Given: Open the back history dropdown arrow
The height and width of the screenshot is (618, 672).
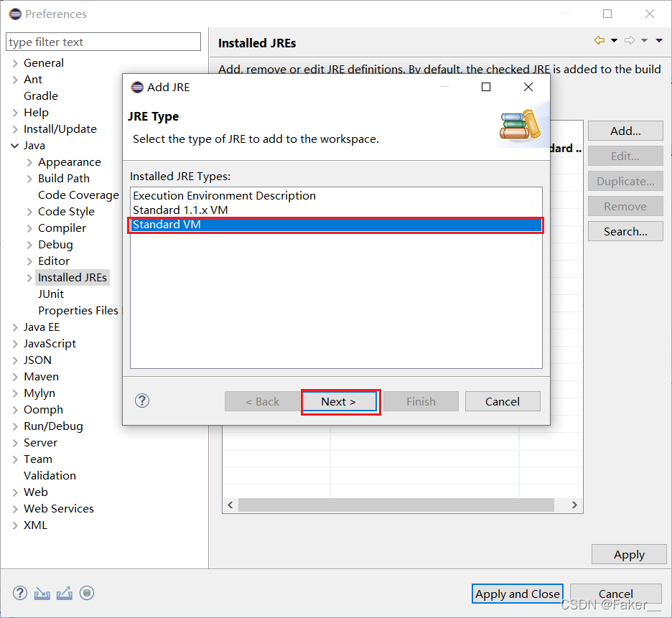Looking at the screenshot, I should 614,41.
